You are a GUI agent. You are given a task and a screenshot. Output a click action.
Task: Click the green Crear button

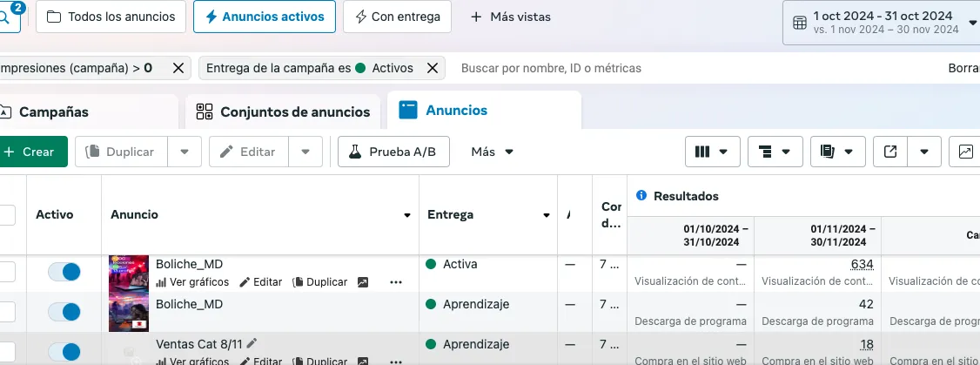pyautogui.click(x=30, y=152)
